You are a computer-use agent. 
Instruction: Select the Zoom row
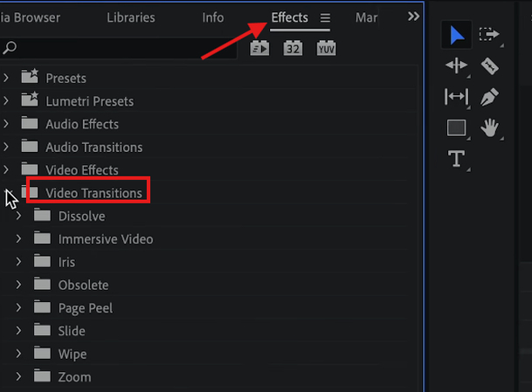pos(209,377)
